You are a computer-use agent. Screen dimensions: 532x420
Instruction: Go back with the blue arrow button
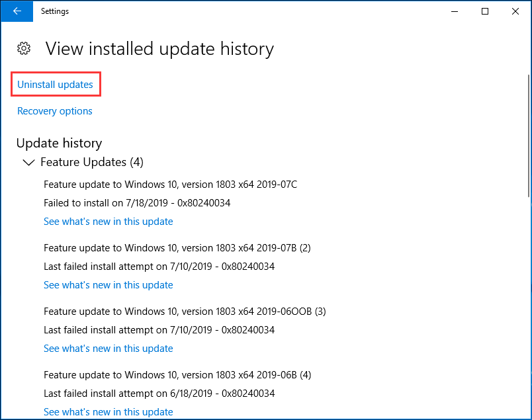point(17,11)
